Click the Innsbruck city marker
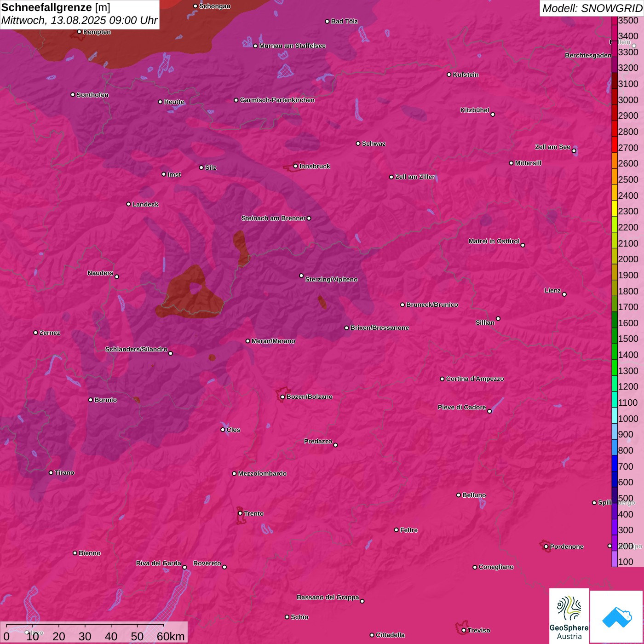The width and height of the screenshot is (644, 644). point(295,166)
